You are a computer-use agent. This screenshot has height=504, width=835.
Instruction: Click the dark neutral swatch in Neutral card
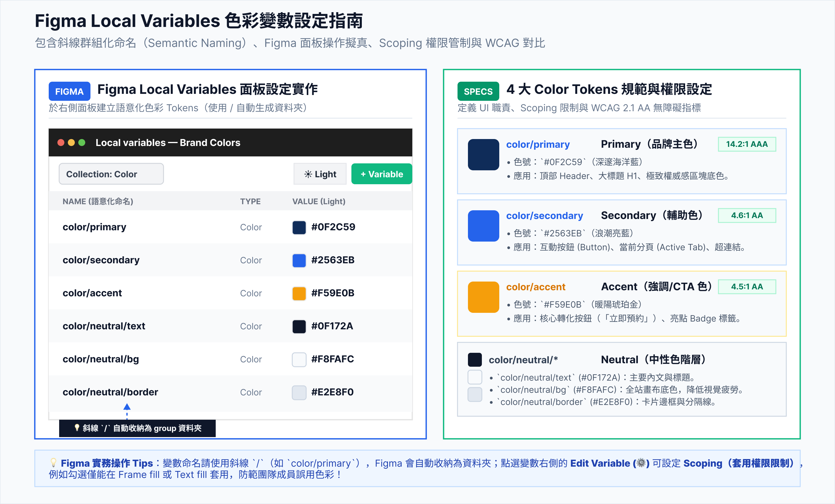coord(475,360)
